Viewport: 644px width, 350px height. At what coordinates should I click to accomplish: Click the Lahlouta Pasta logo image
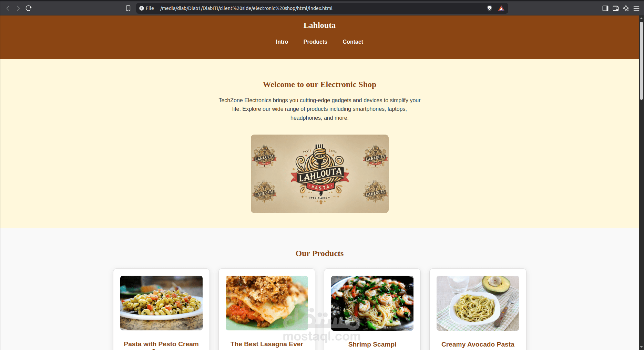click(320, 174)
